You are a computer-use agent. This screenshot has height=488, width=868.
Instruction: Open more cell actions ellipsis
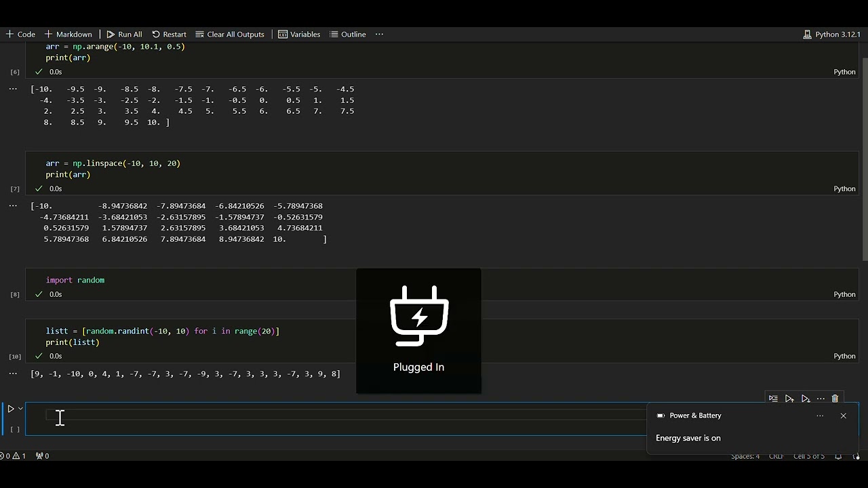(821, 399)
